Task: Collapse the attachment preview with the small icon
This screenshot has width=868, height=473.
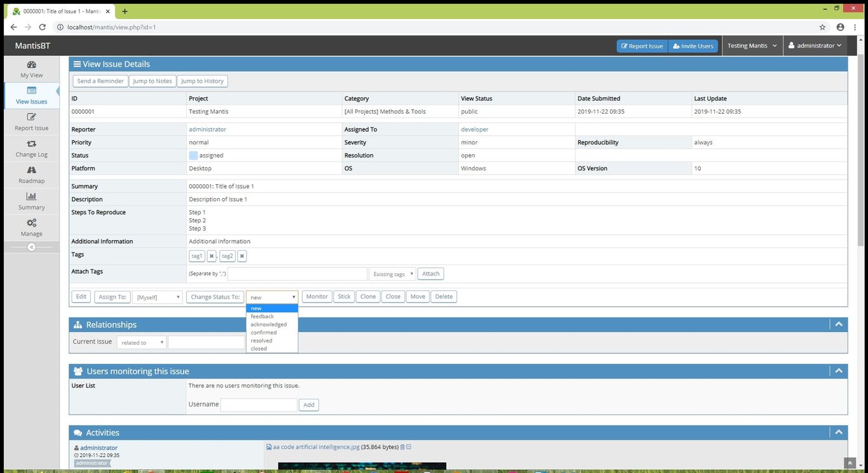Action: click(x=407, y=446)
